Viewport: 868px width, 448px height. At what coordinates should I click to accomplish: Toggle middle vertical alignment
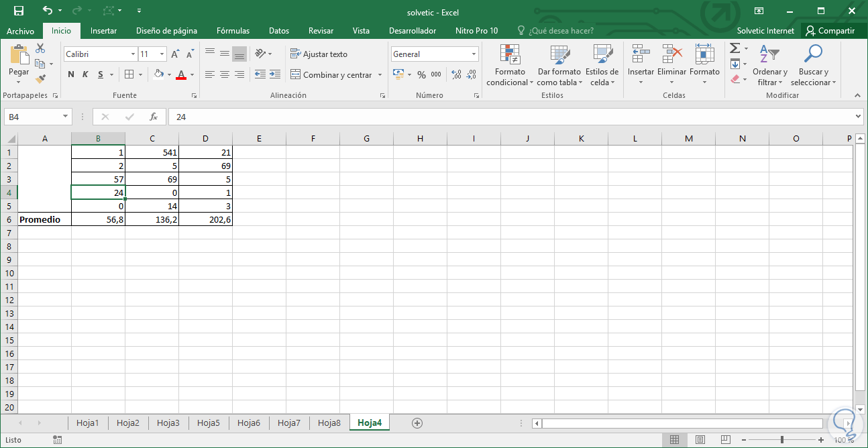[225, 54]
